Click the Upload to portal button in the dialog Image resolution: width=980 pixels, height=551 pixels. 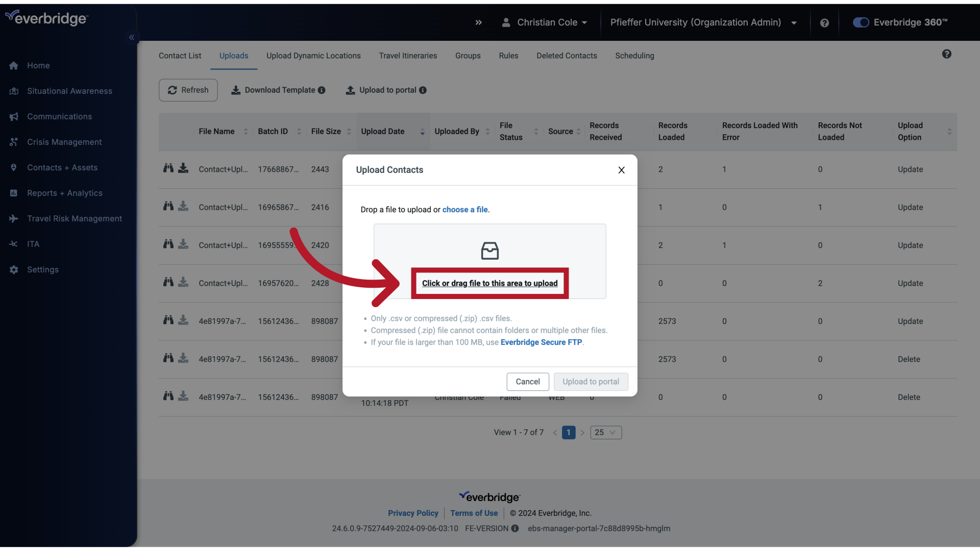coord(591,382)
